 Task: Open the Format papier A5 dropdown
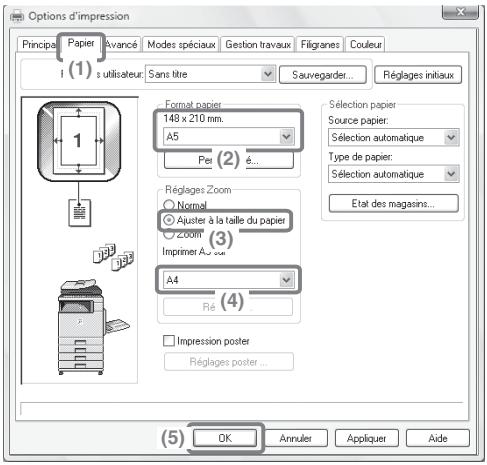(x=229, y=137)
